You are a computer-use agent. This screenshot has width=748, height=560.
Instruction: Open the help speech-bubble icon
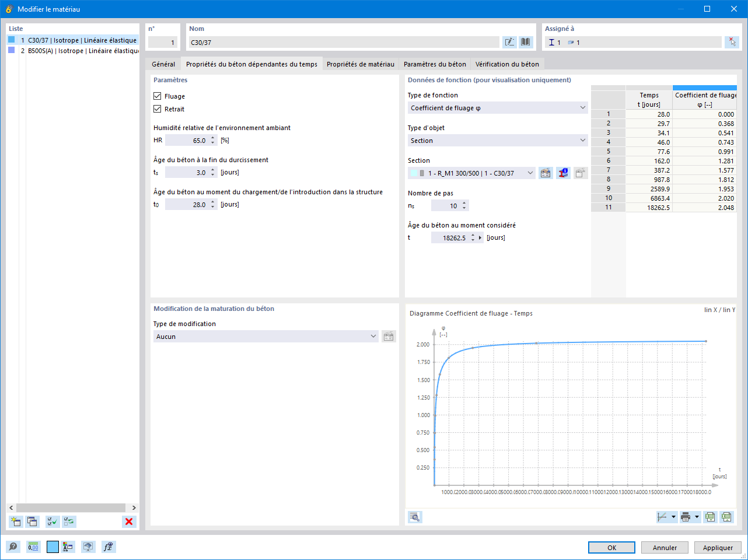click(x=13, y=547)
